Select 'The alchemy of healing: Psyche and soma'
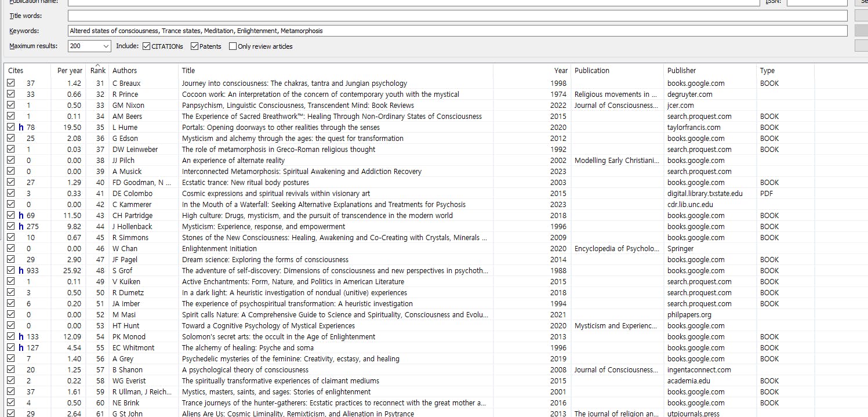The width and height of the screenshot is (868, 417). click(248, 348)
